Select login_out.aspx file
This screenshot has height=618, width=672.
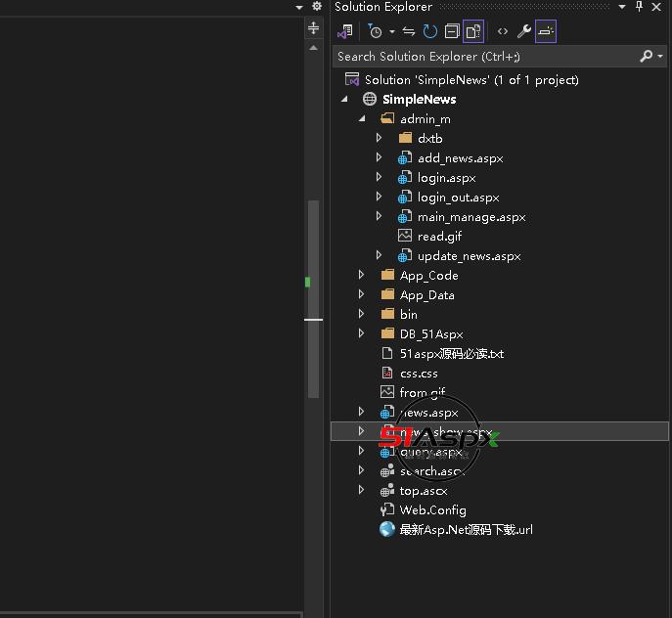point(458,198)
